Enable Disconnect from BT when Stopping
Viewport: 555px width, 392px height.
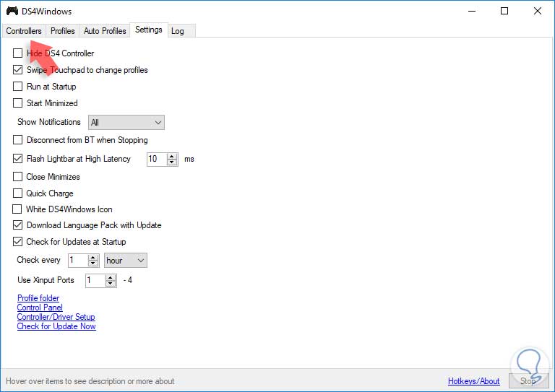[x=17, y=140]
